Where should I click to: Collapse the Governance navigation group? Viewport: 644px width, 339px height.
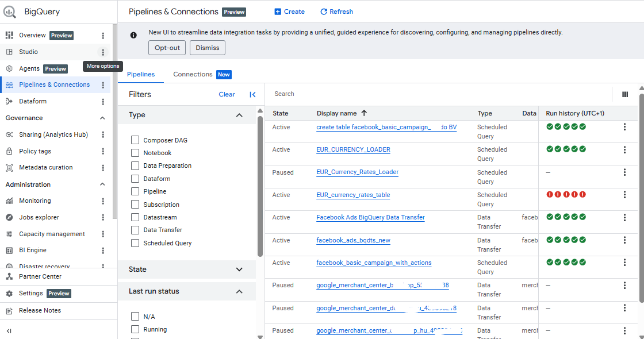102,118
